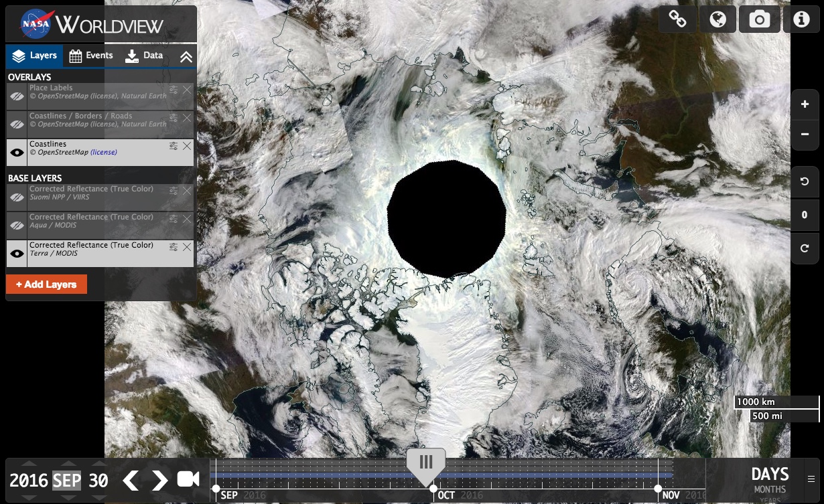
Task: Switch to the Events tab
Action: coord(92,56)
